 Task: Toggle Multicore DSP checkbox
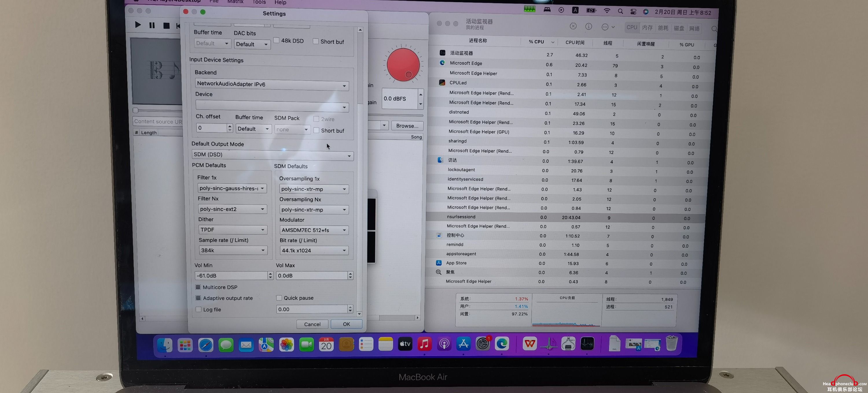[x=198, y=287]
